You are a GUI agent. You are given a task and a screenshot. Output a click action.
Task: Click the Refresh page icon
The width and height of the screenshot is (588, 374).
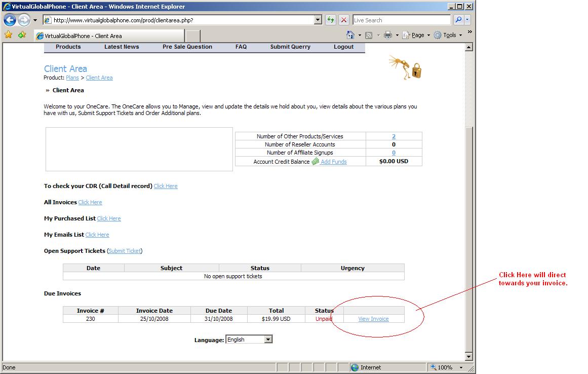click(330, 20)
